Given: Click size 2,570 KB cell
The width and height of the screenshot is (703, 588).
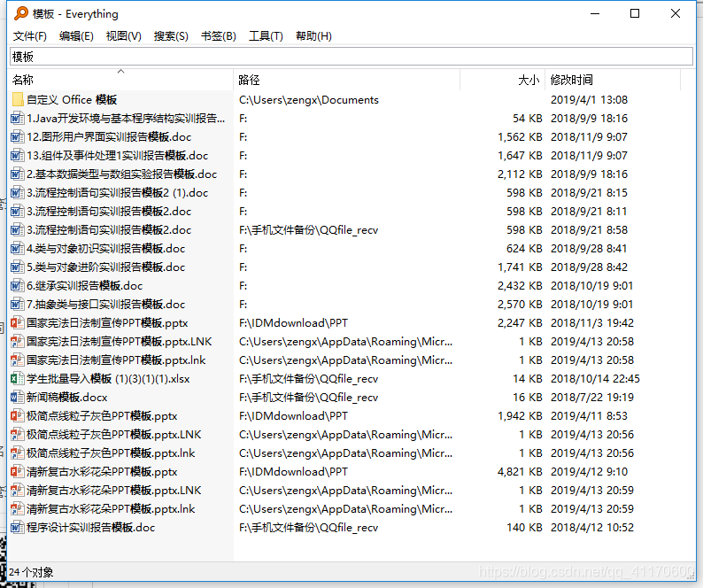Looking at the screenshot, I should point(520,305).
